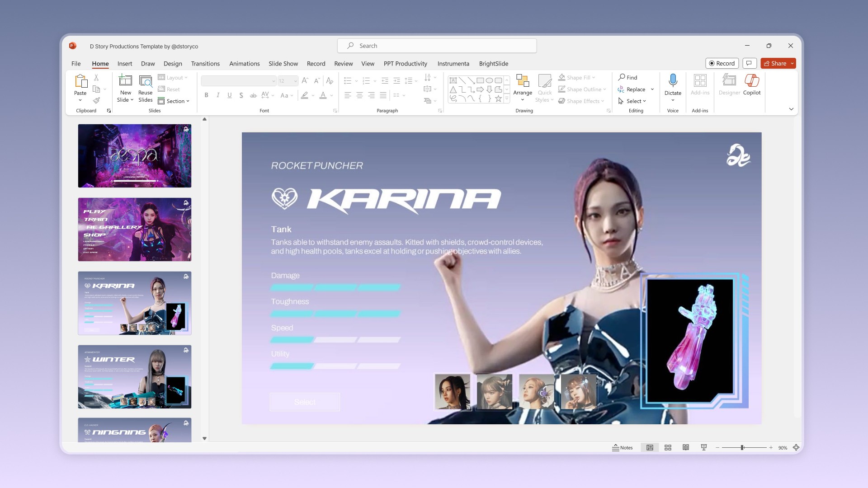Toggle Italic text formatting

[x=218, y=95]
